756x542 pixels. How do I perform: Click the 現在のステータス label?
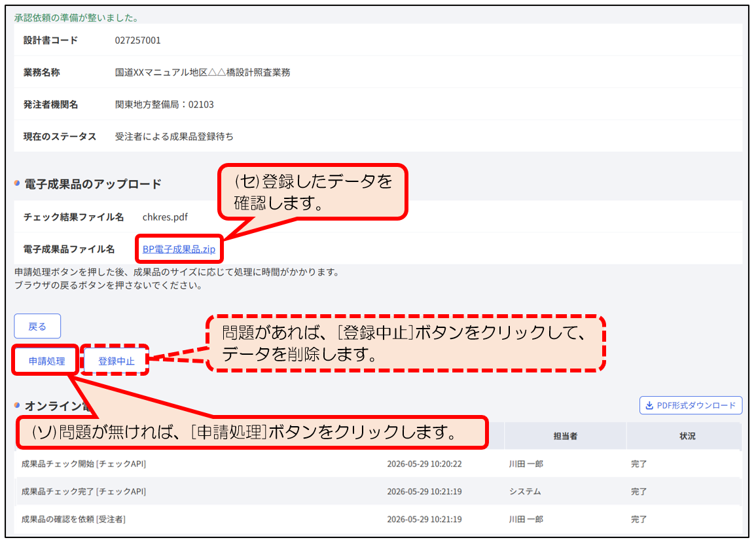60,136
